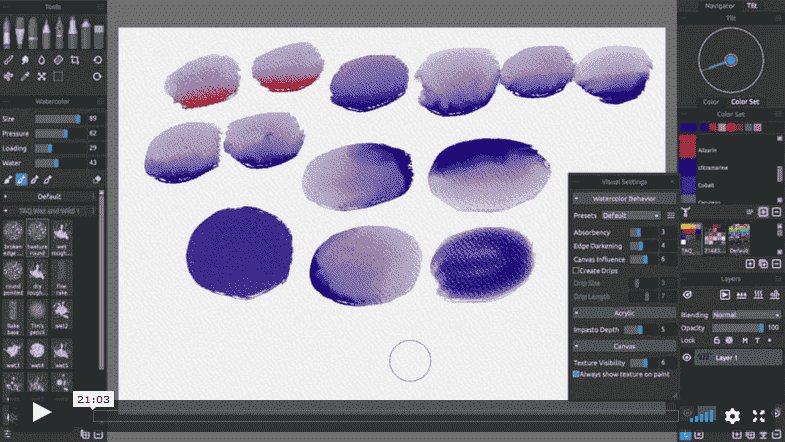Hide Layer 1 with eye icon
The height and width of the screenshot is (442, 785).
[x=686, y=357]
